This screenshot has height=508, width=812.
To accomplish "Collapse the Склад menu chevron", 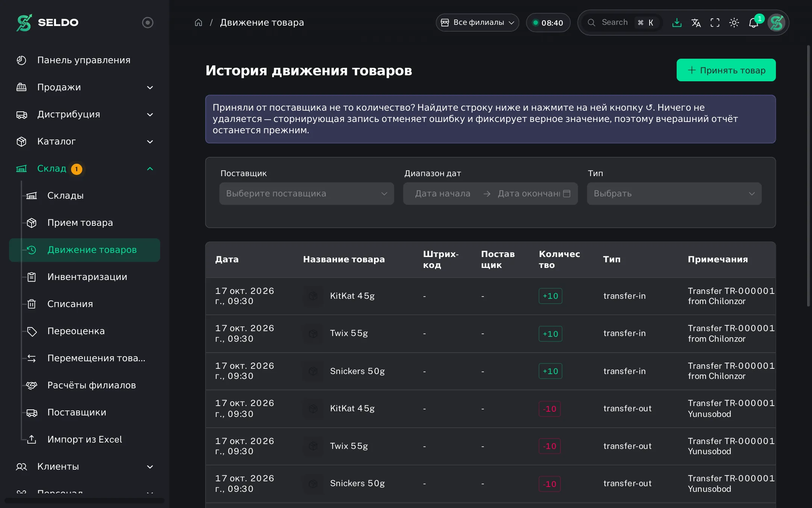I will (150, 169).
